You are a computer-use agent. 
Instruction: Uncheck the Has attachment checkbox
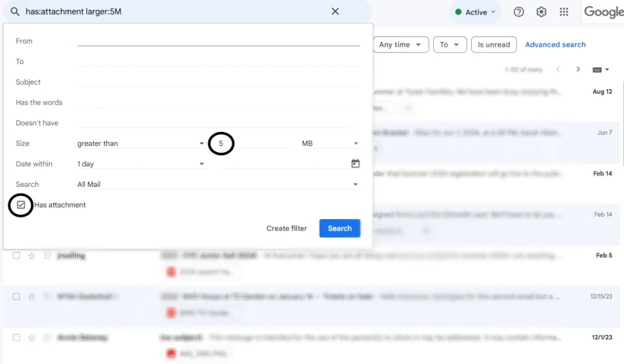21,205
